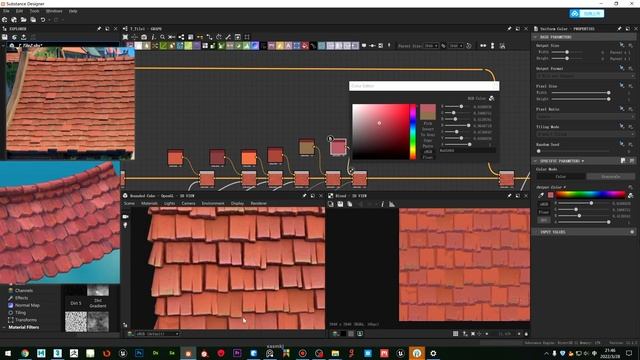This screenshot has height=360, width=640.
Task: Click the camera snapshot icon in graph toolbar
Action: coord(144,37)
